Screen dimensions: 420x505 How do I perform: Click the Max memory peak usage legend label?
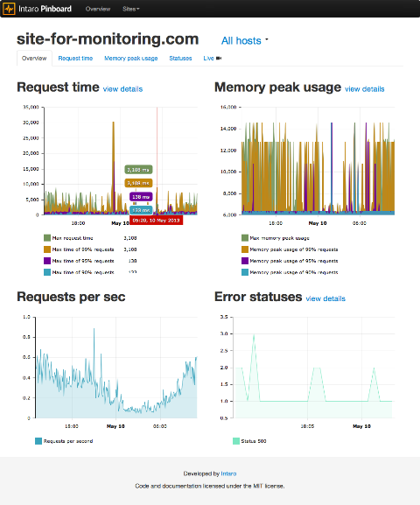pos(280,238)
